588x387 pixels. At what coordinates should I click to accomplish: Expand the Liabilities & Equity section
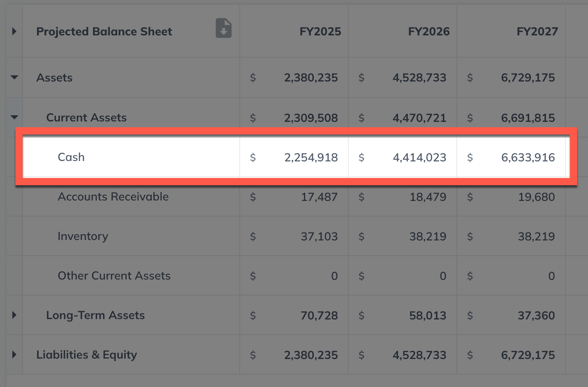click(x=14, y=355)
